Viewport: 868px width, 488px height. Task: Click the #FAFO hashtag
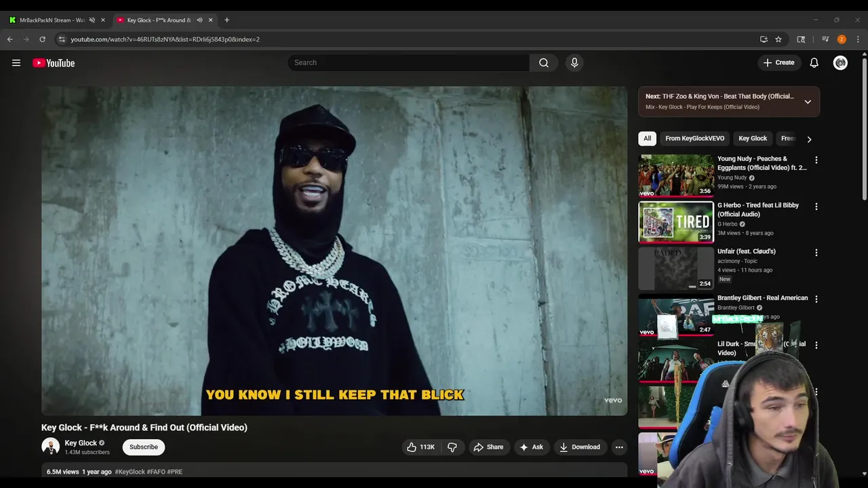[156, 472]
